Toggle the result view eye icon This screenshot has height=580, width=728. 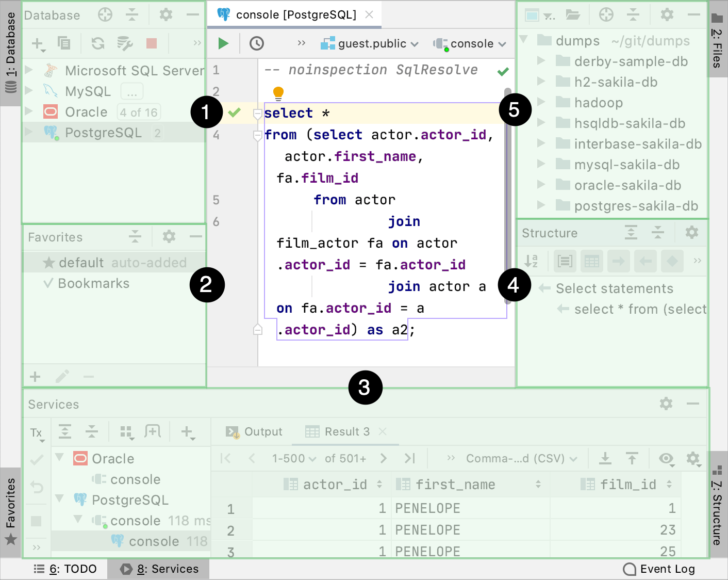[x=666, y=458]
